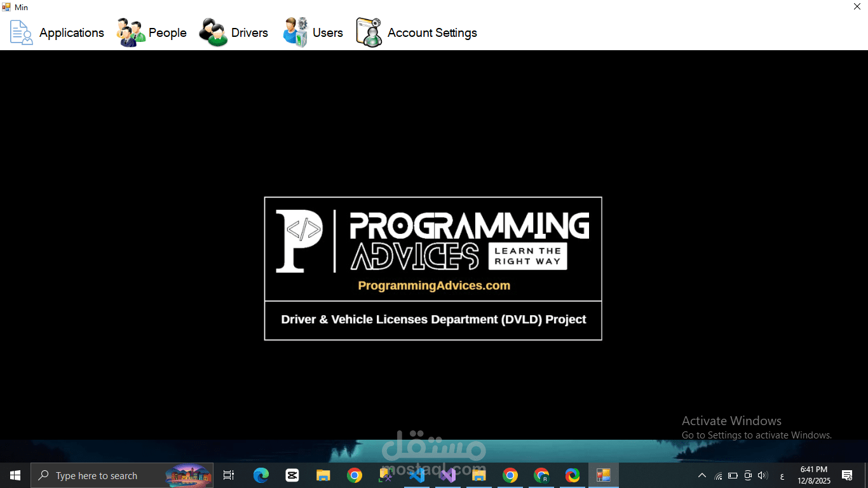Show hidden system tray icons
This screenshot has height=488, width=868.
click(702, 475)
